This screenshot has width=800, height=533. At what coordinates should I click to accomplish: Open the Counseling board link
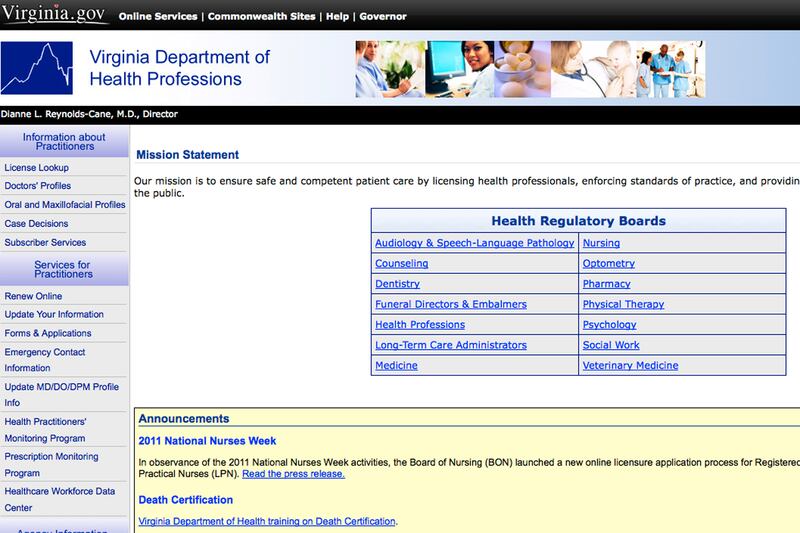pos(402,263)
